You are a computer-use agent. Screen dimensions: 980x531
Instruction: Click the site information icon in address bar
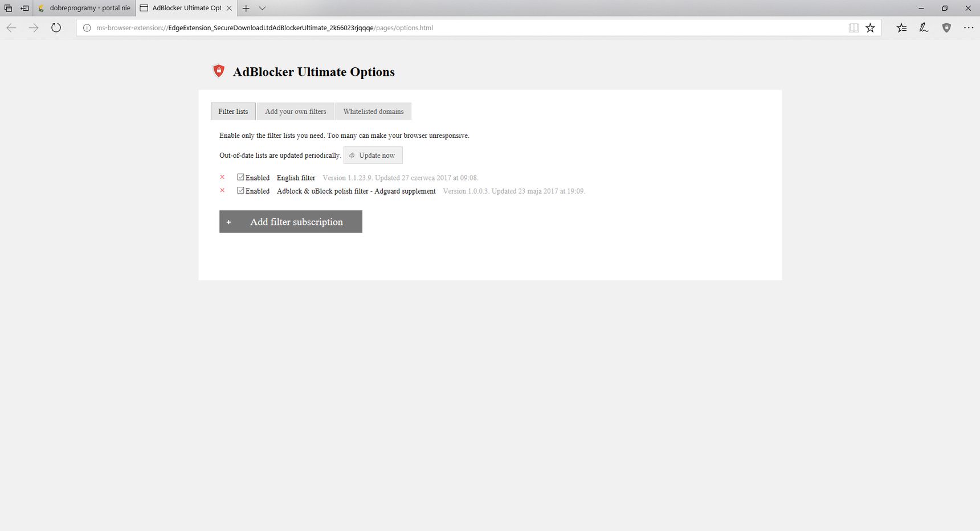click(87, 27)
